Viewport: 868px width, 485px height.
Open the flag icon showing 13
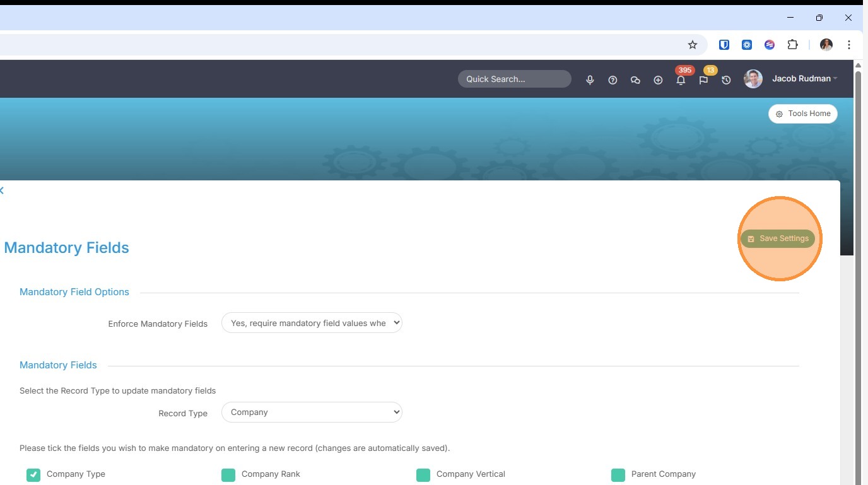point(703,80)
